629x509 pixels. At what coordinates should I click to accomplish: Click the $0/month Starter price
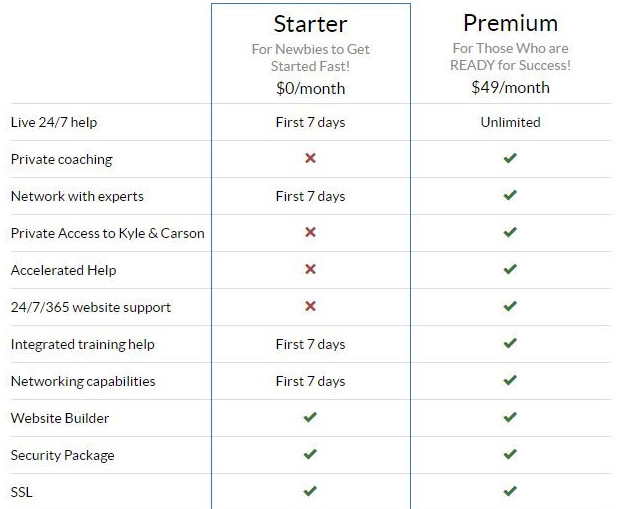[x=310, y=88]
